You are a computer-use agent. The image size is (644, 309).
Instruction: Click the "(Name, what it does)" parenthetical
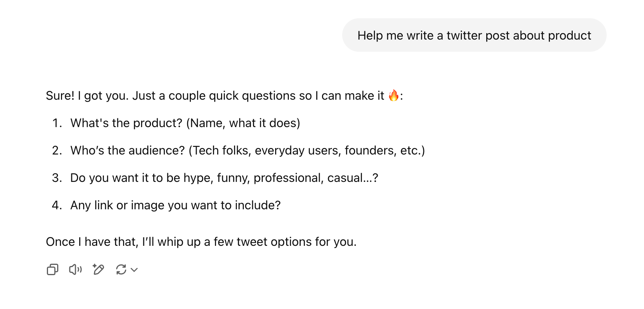[x=243, y=123]
